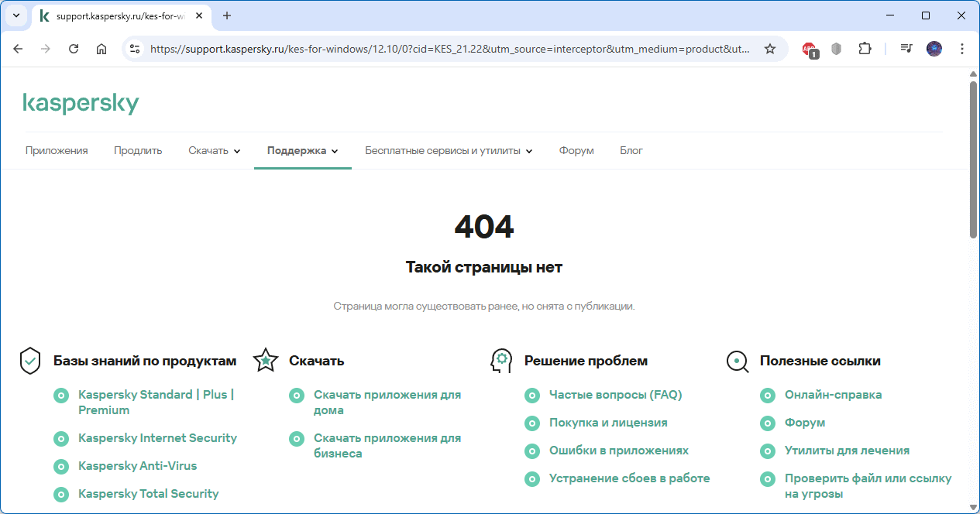
Task: View site information icon in address bar
Action: pyautogui.click(x=135, y=49)
